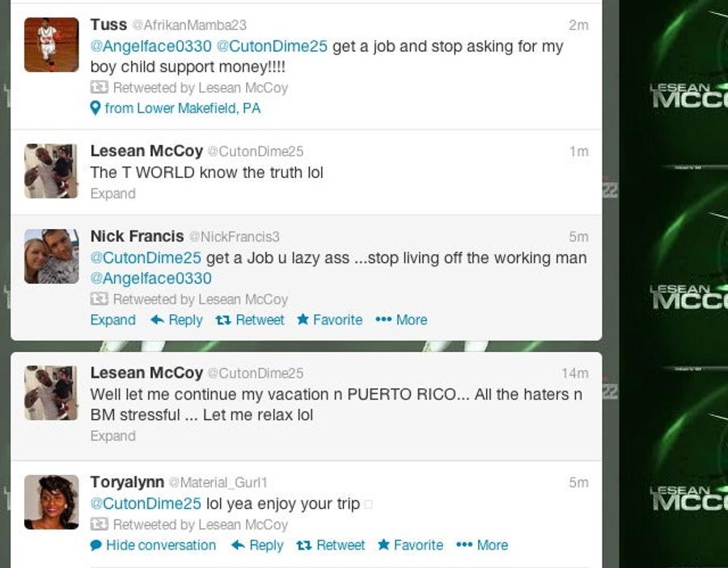This screenshot has width=728, height=568.
Task: Retweet Nick Francis's tweet
Action: tap(250, 320)
